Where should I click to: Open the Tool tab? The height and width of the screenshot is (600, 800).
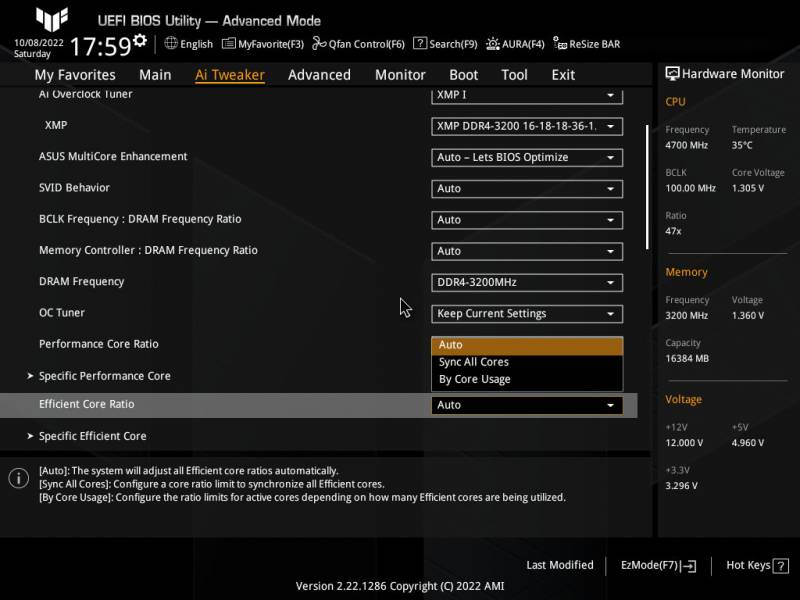coord(514,75)
